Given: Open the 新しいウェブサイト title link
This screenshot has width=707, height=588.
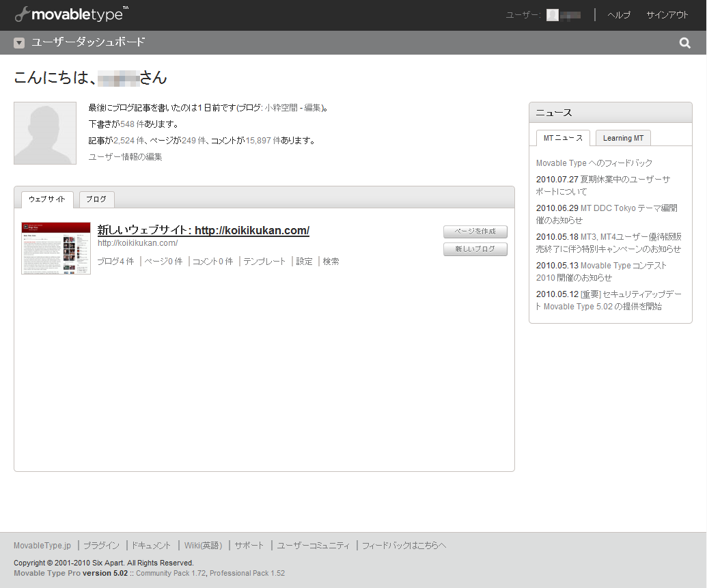Looking at the screenshot, I should (x=204, y=230).
